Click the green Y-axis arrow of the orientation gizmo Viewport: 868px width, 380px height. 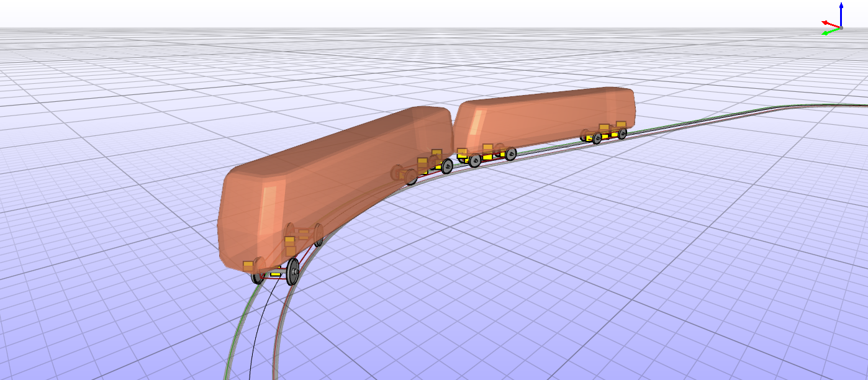click(825, 33)
